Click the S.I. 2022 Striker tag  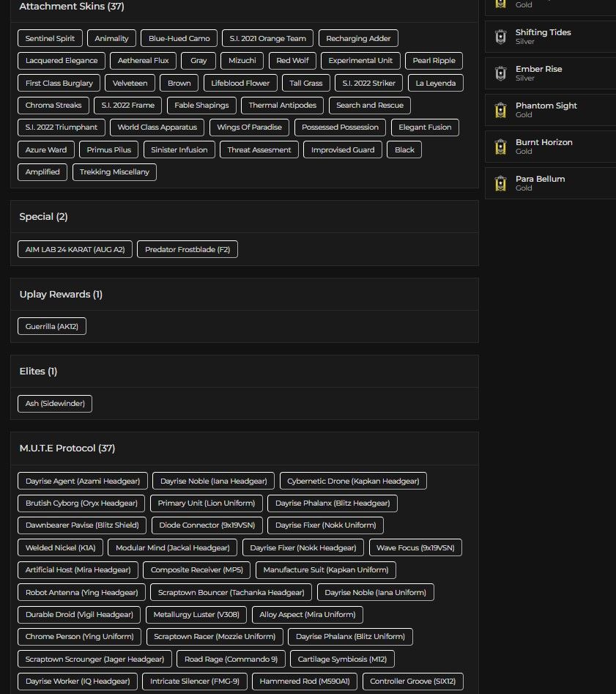[368, 84]
